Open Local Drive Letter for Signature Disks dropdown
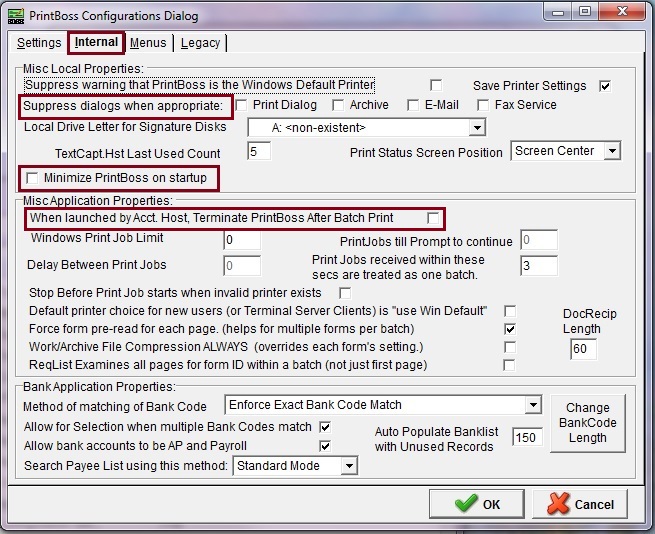 coord(476,127)
